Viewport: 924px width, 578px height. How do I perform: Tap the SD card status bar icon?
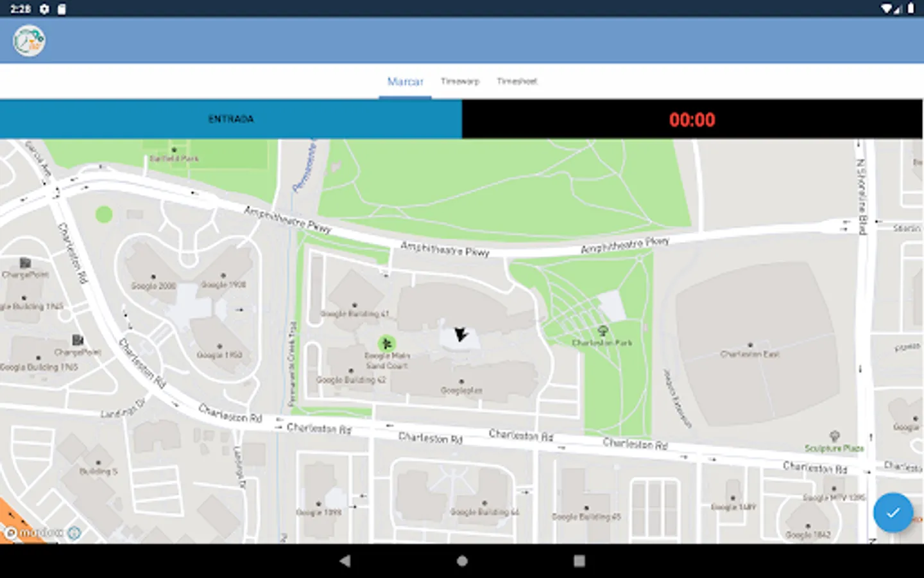tap(62, 9)
